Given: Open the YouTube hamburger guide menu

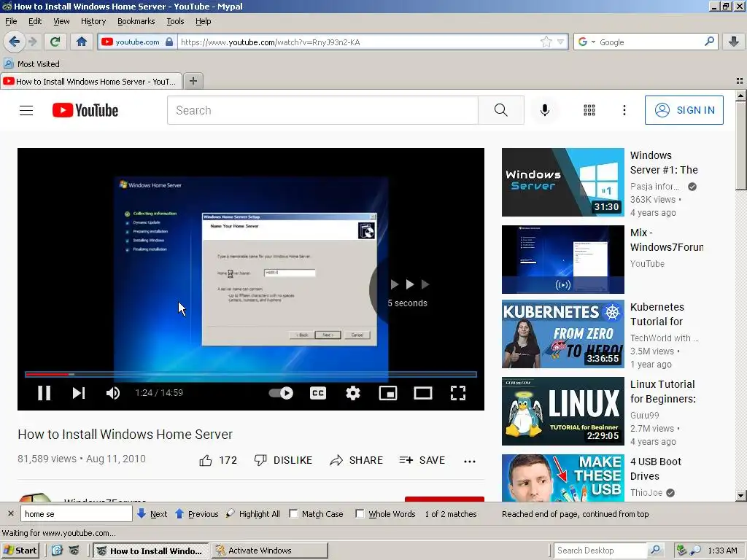Looking at the screenshot, I should 26,111.
